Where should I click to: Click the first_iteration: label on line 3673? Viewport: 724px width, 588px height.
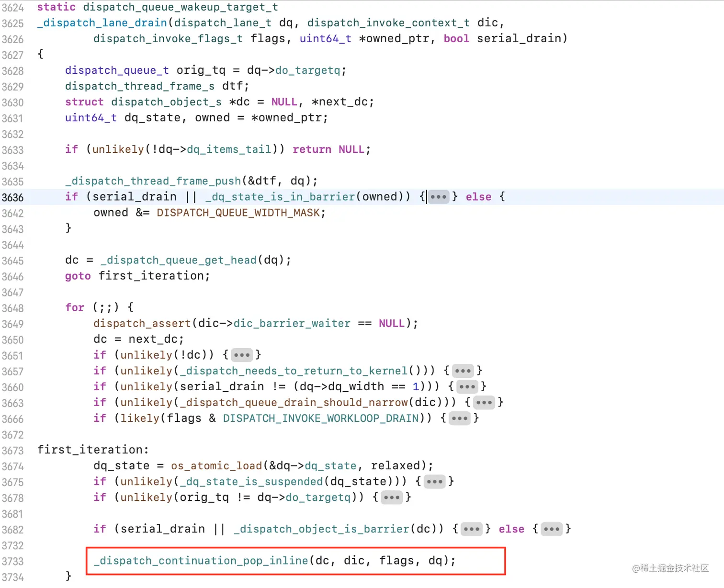click(x=93, y=450)
